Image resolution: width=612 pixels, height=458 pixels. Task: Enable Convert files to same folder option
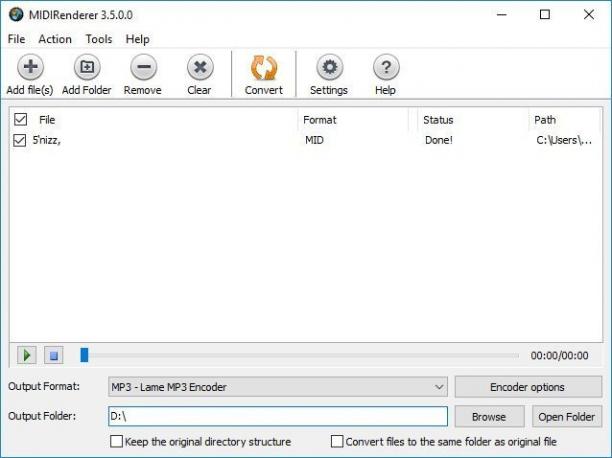click(337, 442)
